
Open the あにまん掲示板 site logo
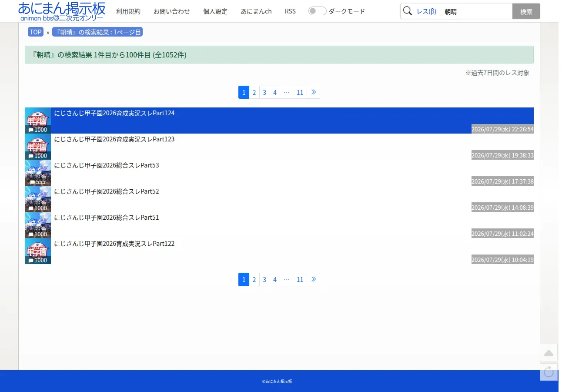click(62, 11)
